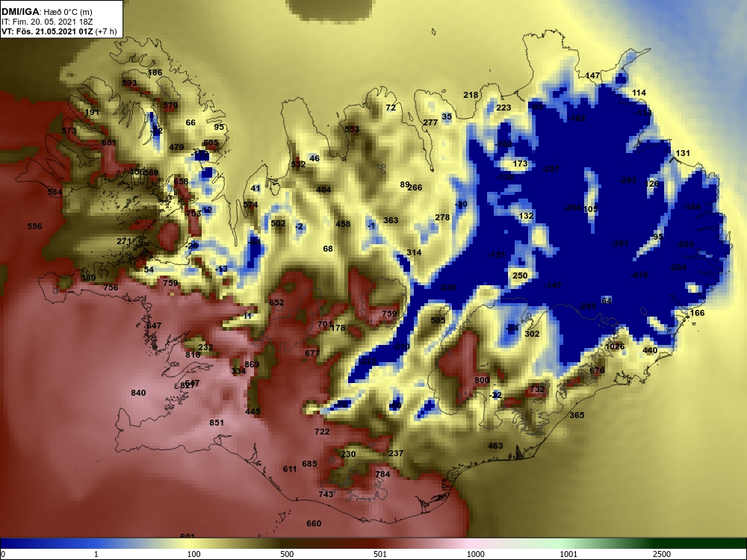The image size is (747, 560).
Task: Click the map value 484
Action: click(323, 190)
